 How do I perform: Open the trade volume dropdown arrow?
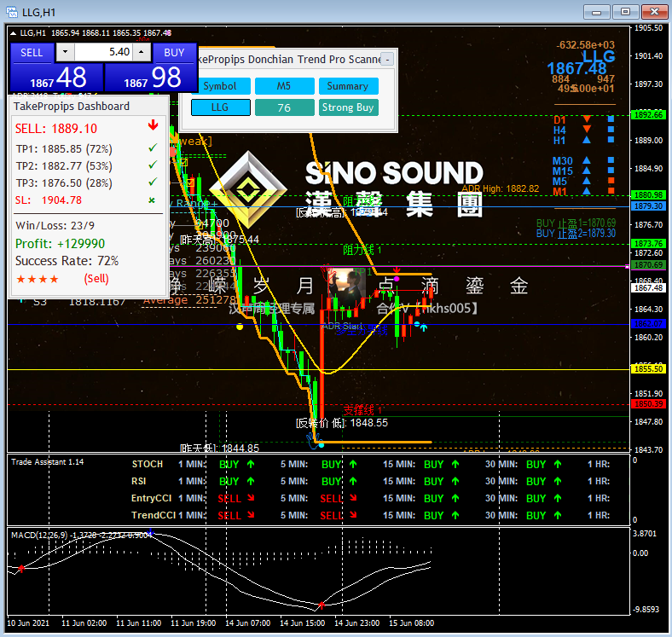pos(65,52)
